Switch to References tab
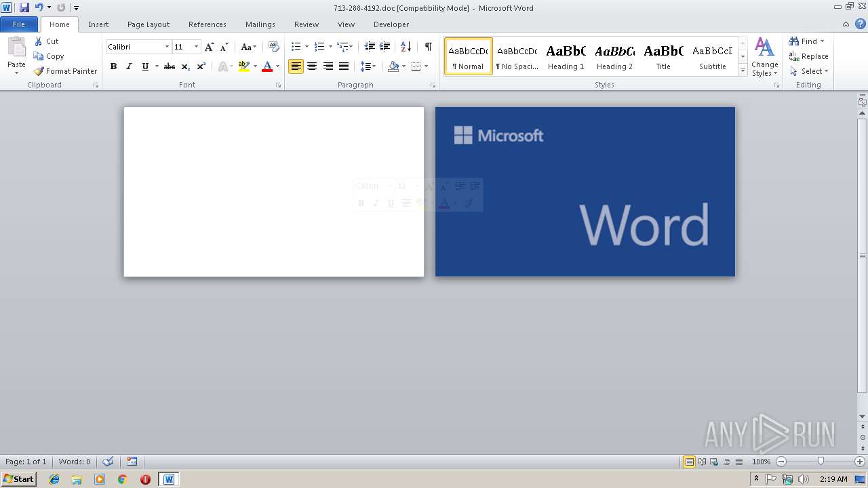This screenshot has height=488, width=868. click(208, 24)
